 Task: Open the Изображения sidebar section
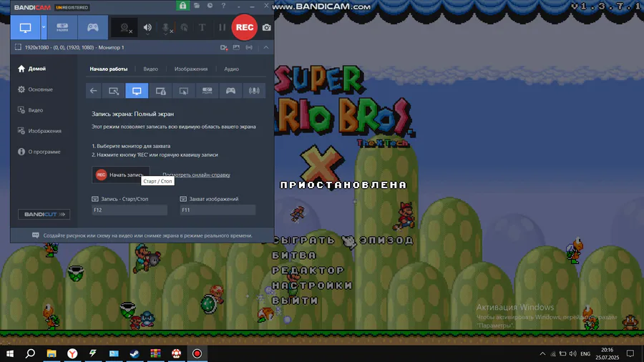(44, 131)
